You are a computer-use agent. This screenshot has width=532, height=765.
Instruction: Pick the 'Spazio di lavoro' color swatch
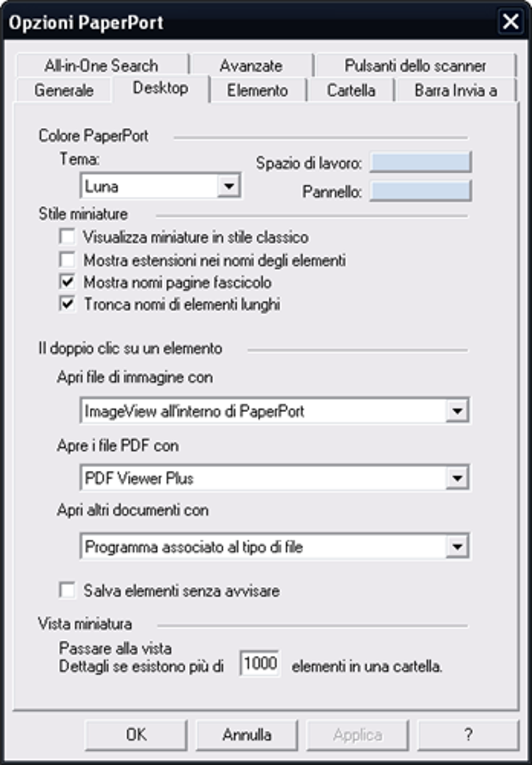point(420,162)
